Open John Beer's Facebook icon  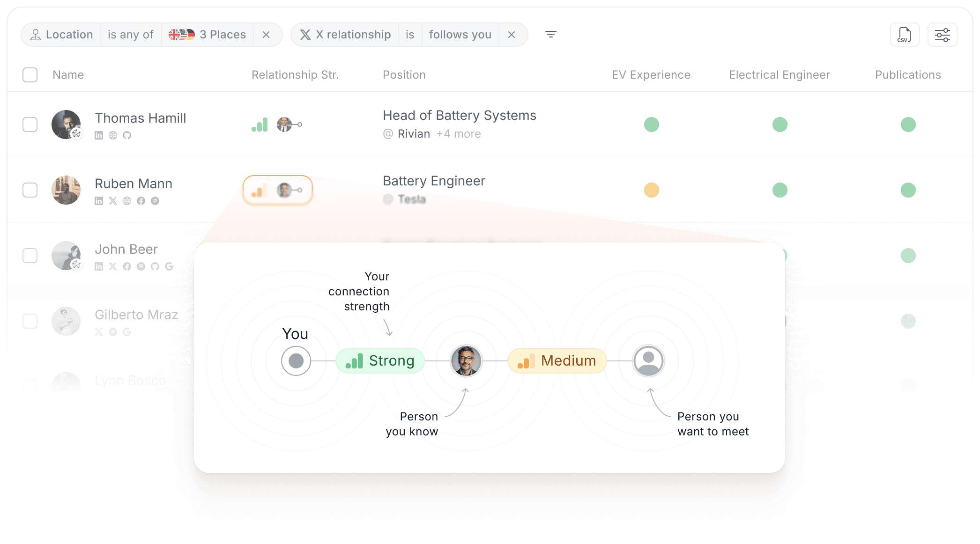127,266
